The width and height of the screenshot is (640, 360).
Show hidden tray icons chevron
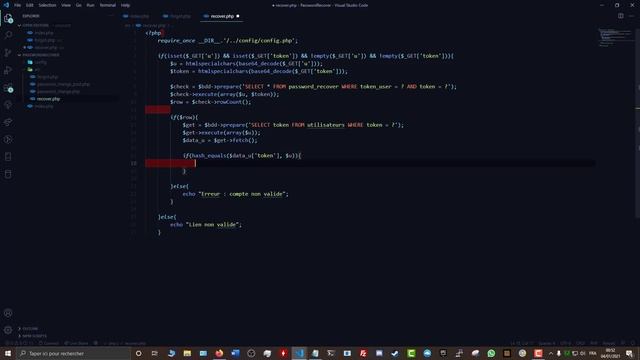click(551, 353)
